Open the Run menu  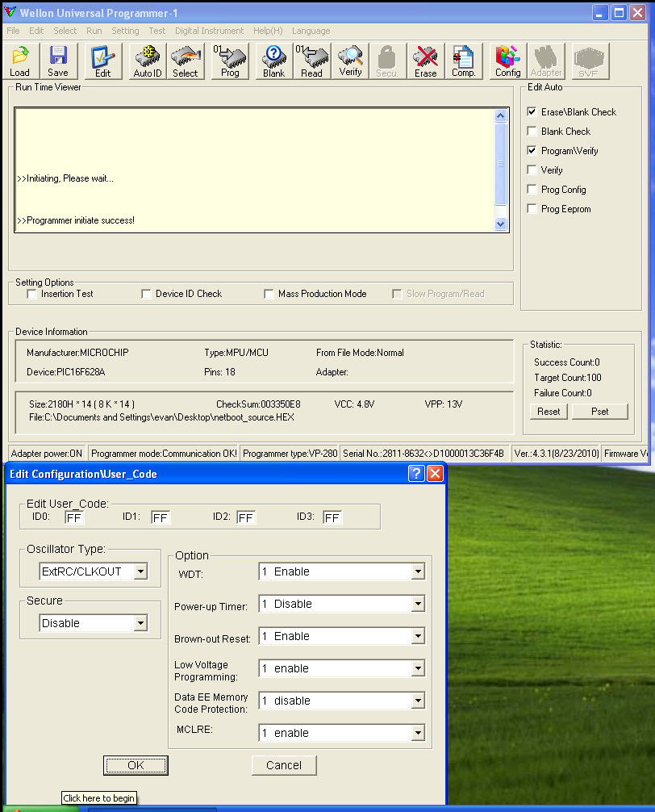click(94, 31)
